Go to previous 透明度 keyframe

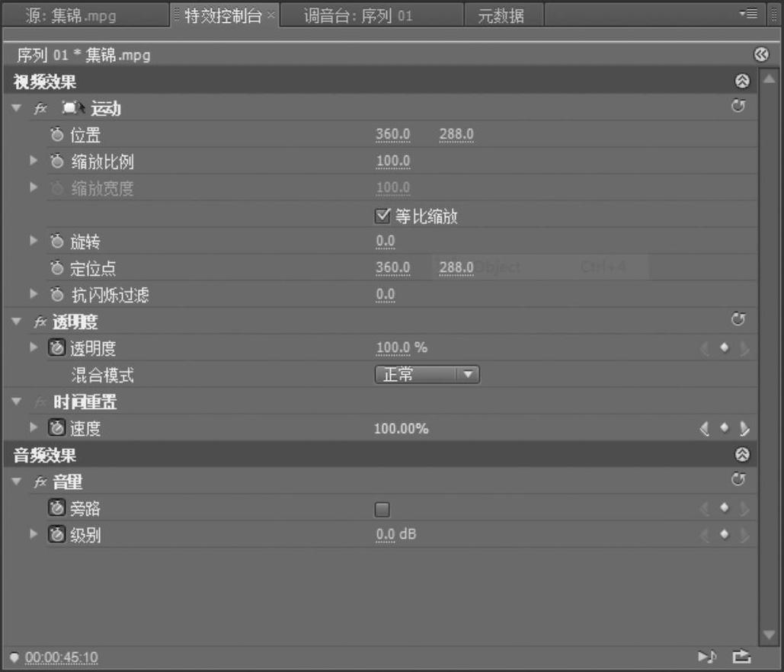(705, 348)
